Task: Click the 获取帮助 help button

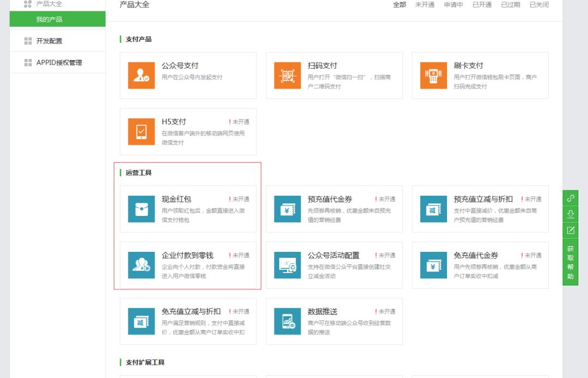Action: click(x=571, y=262)
